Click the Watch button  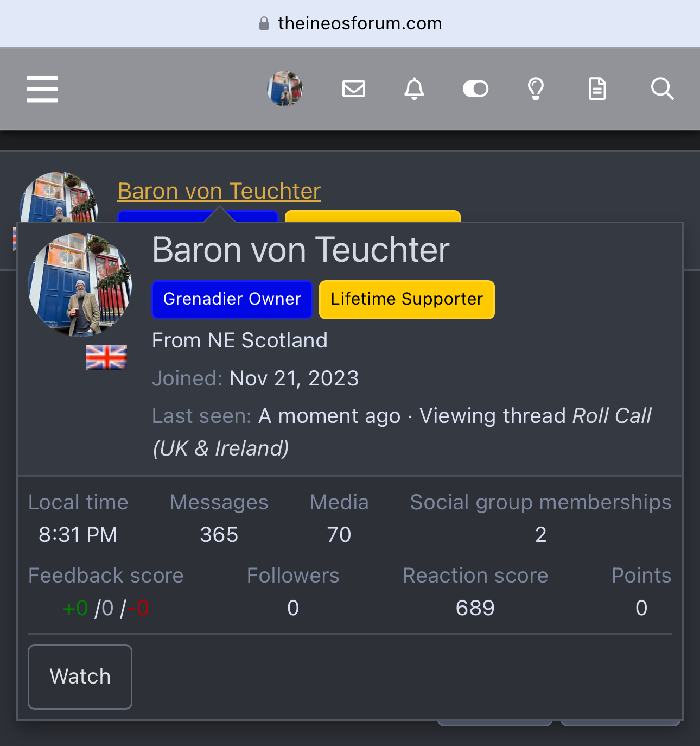[x=80, y=677]
